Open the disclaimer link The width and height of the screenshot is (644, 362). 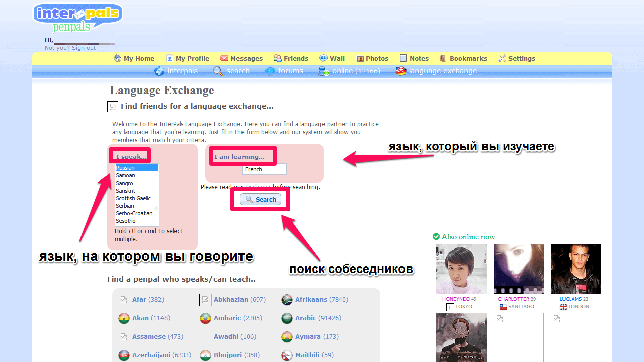coord(258,187)
